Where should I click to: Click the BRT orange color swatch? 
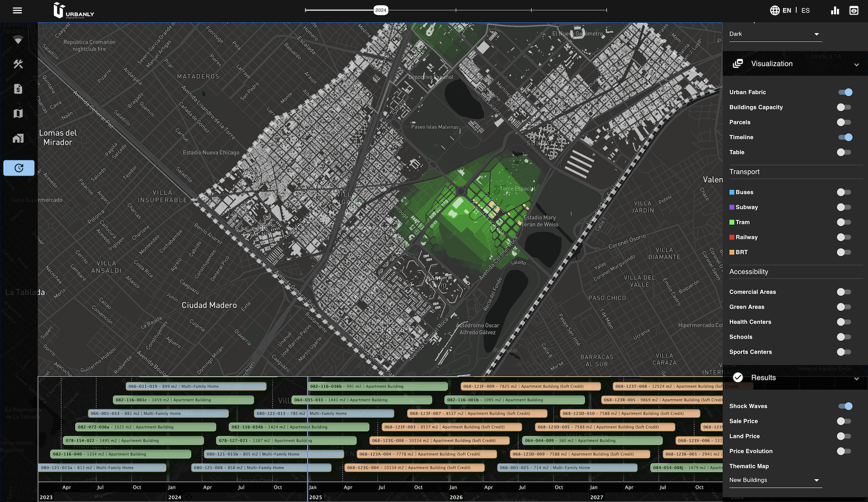click(732, 252)
